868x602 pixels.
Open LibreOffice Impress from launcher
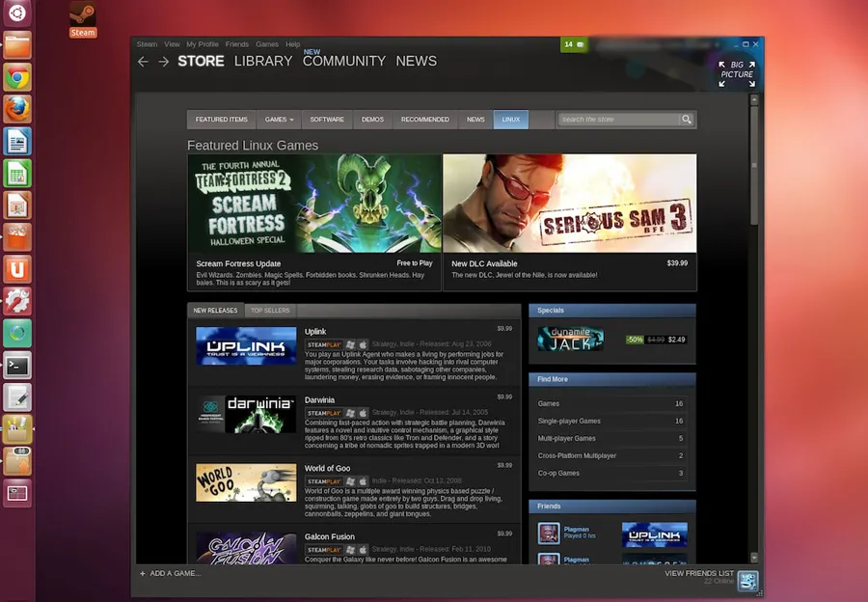coord(17,205)
